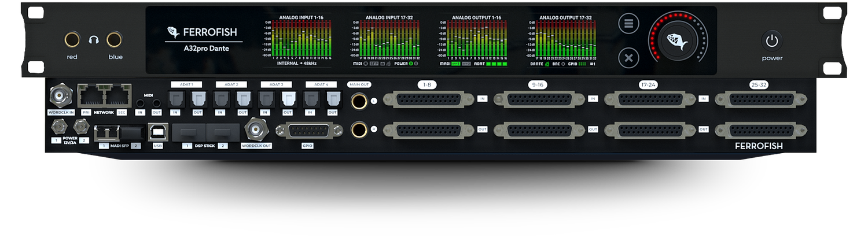Click the 1-8 analog IN D-sub connector

pyautogui.click(x=427, y=99)
